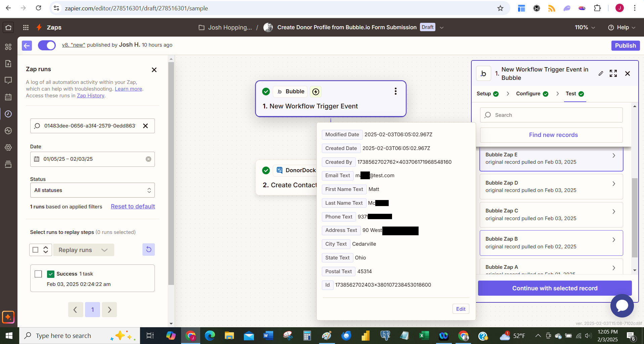Screen dimensions: 644x344
Task: Open the comments icon in left sidebar
Action: tap(8, 81)
